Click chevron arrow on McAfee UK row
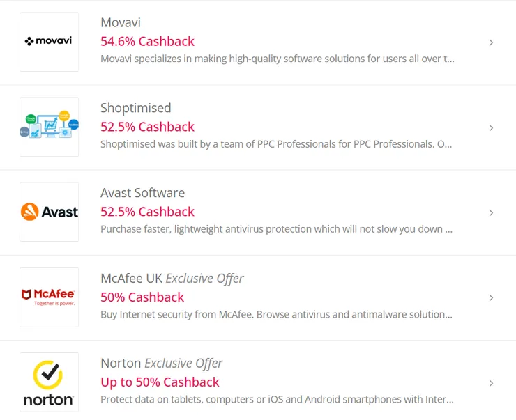 point(491,298)
